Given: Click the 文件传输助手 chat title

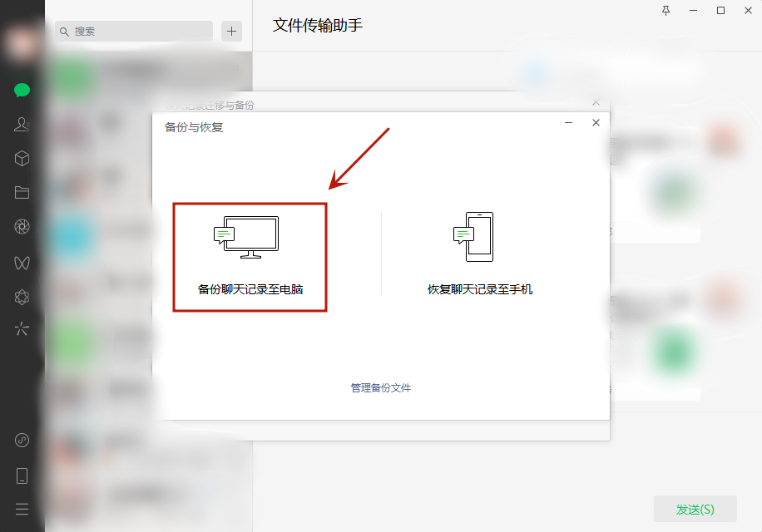Looking at the screenshot, I should [x=319, y=26].
